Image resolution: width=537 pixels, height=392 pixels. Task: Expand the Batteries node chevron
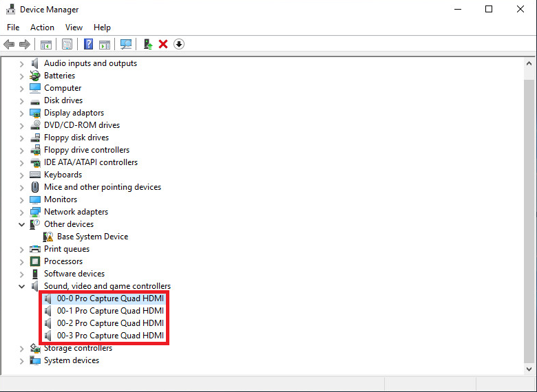pyautogui.click(x=21, y=76)
